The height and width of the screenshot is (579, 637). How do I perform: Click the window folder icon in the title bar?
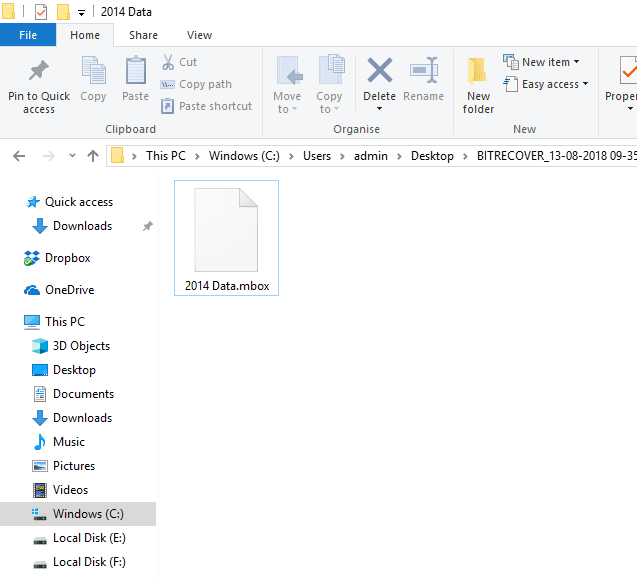tap(8, 11)
